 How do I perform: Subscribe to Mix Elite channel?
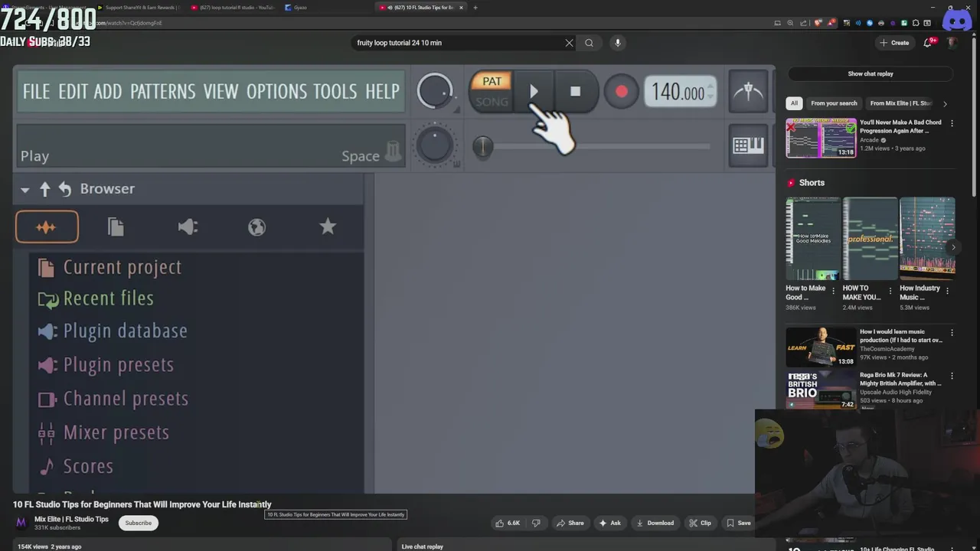(139, 523)
